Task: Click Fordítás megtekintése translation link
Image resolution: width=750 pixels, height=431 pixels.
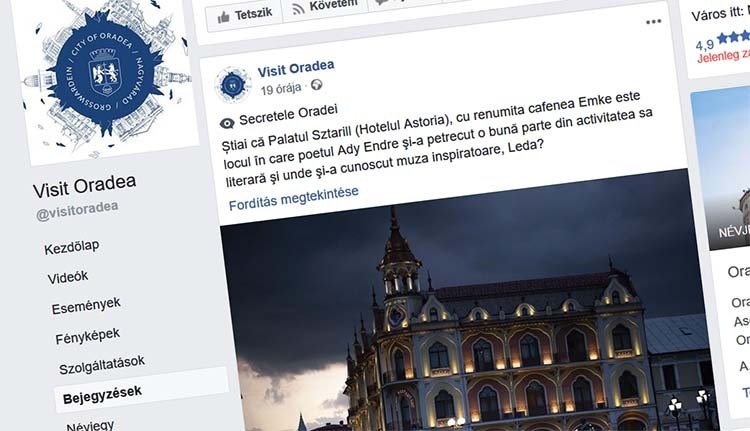Action: [294, 198]
